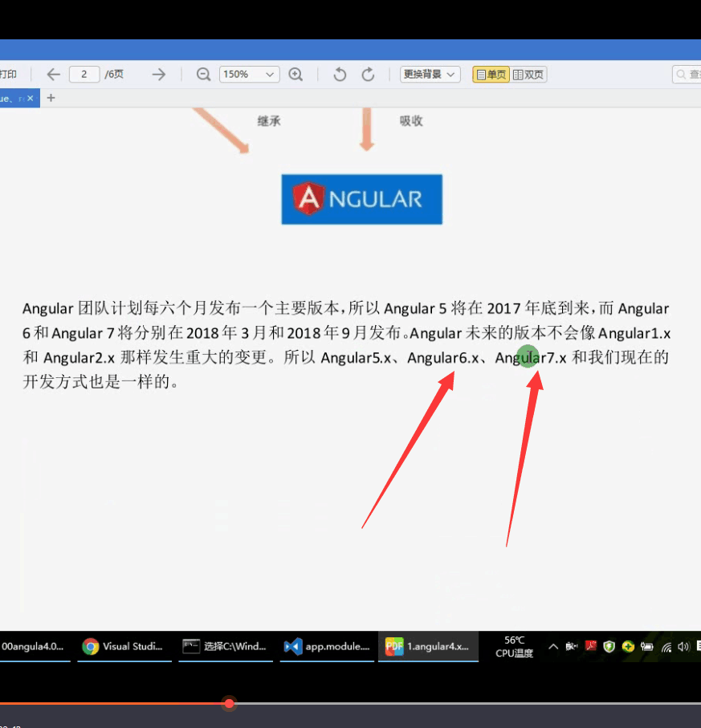Viewport: 701px width, 728px height.
Task: Click the zoom in magnifier icon
Action: coord(296,75)
